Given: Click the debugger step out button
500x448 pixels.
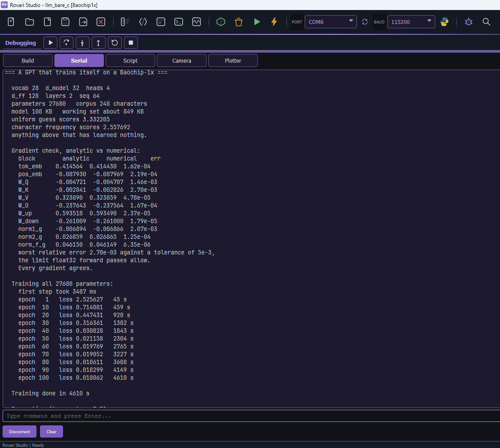Looking at the screenshot, I should tap(99, 43).
